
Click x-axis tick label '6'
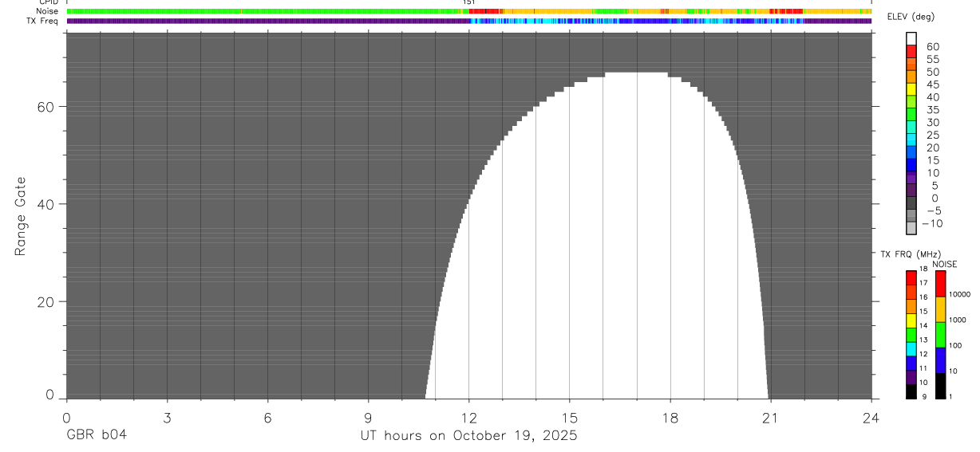[x=267, y=417]
